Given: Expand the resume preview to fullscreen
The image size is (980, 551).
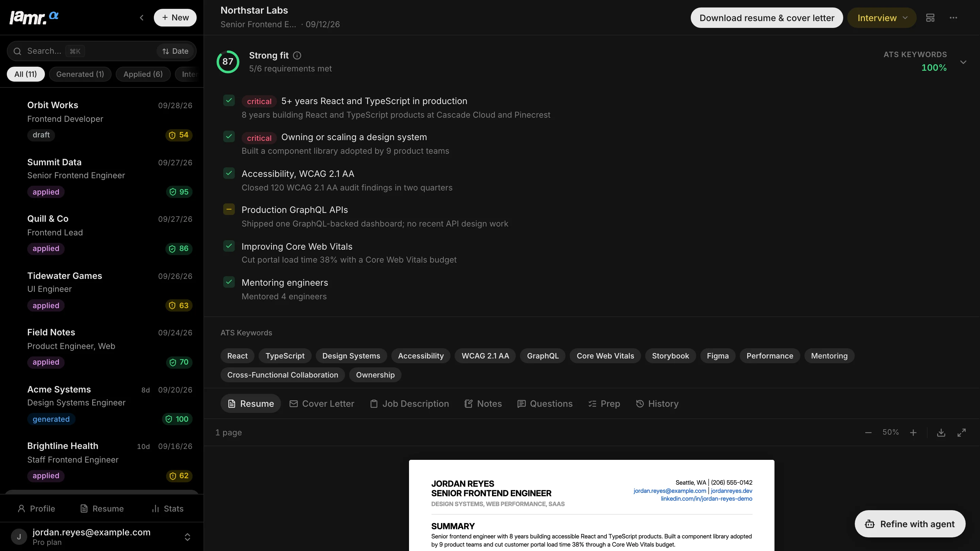Looking at the screenshot, I should [x=961, y=432].
